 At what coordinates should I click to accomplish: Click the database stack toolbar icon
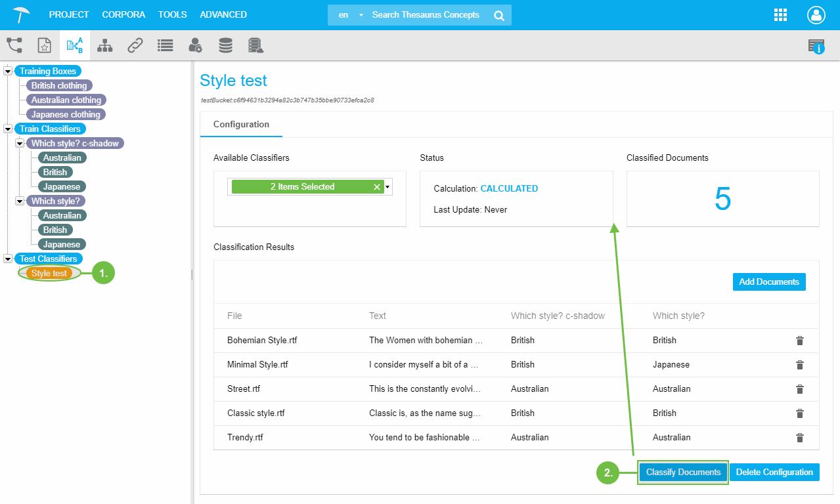pyautogui.click(x=225, y=45)
